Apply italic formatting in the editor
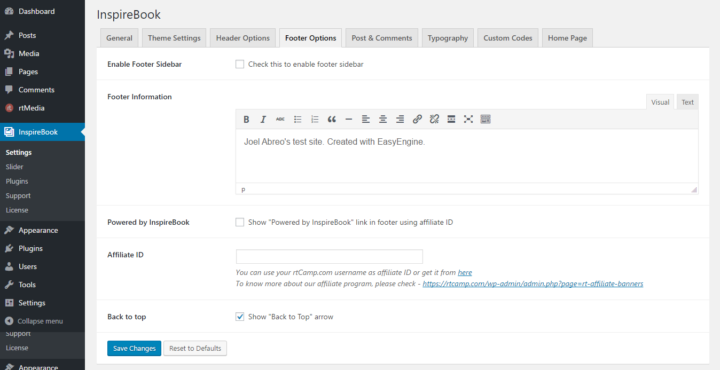 [263, 119]
